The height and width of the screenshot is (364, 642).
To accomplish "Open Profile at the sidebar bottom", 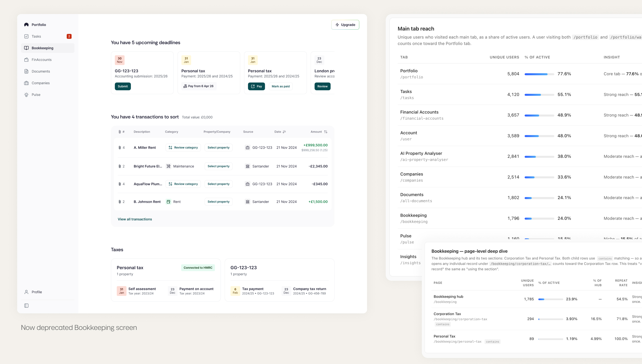I will tap(48, 292).
